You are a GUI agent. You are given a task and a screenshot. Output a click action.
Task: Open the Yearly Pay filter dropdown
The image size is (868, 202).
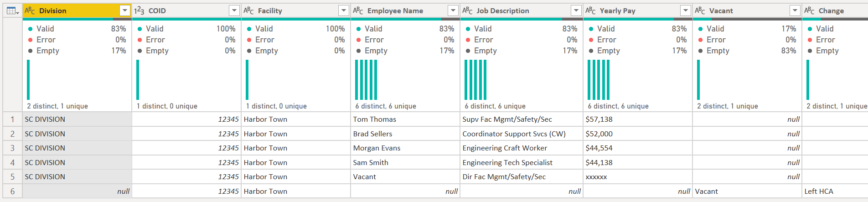pos(685,10)
